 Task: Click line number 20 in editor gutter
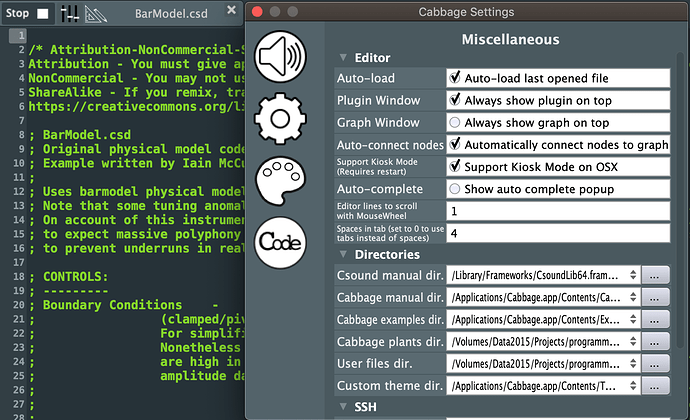[18, 305]
